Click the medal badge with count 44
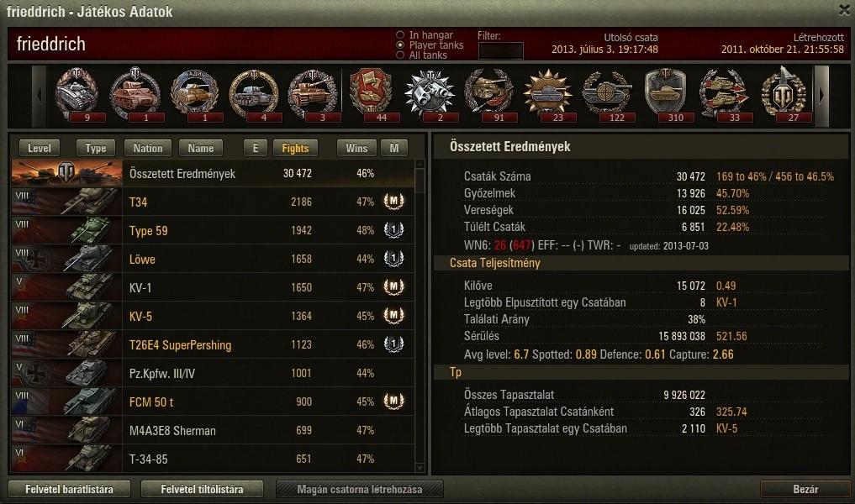The height and width of the screenshot is (504, 855). (371, 94)
